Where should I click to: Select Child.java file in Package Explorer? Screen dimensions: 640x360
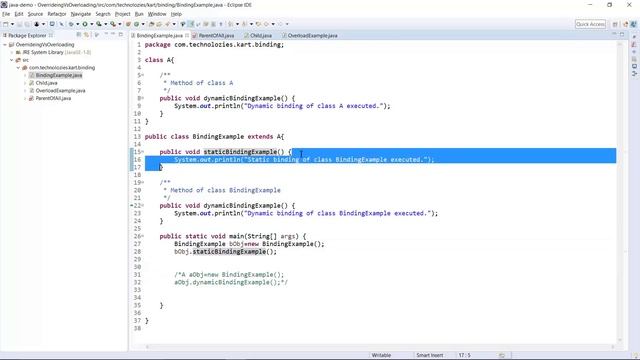[x=46, y=83]
